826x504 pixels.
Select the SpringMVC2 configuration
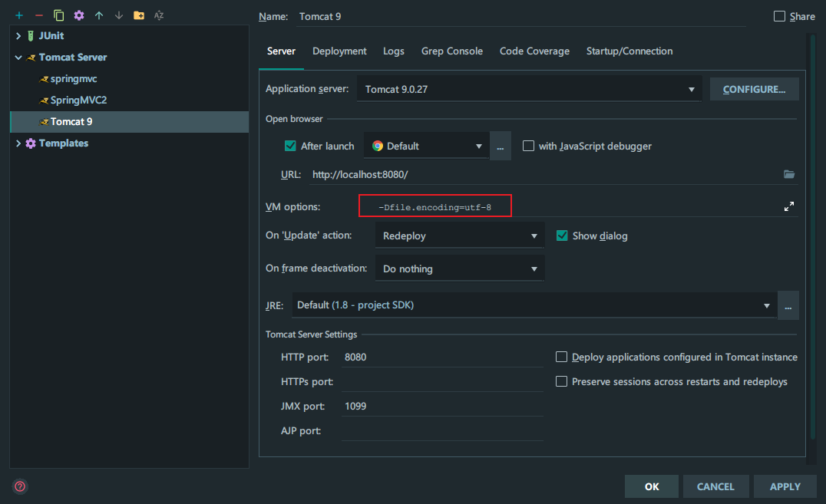[129, 100]
